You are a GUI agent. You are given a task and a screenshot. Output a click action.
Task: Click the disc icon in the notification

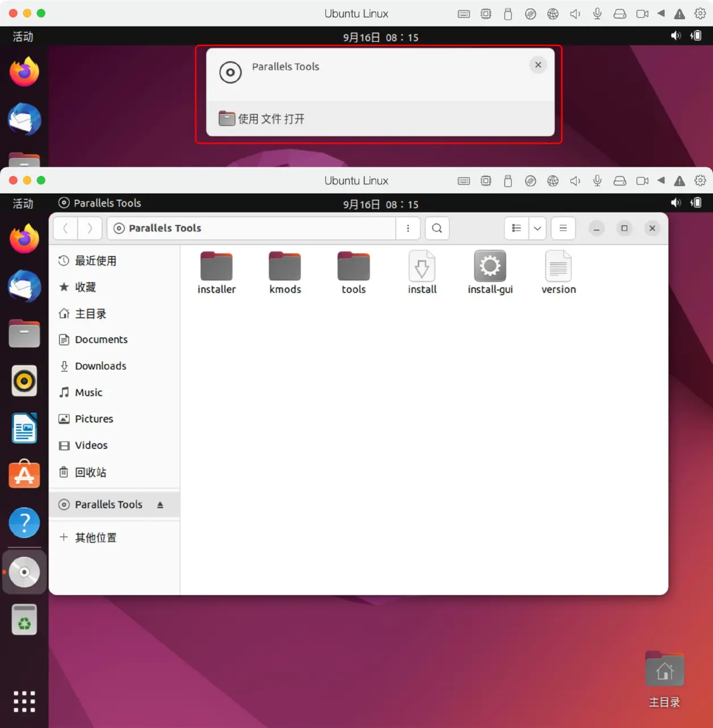click(230, 73)
